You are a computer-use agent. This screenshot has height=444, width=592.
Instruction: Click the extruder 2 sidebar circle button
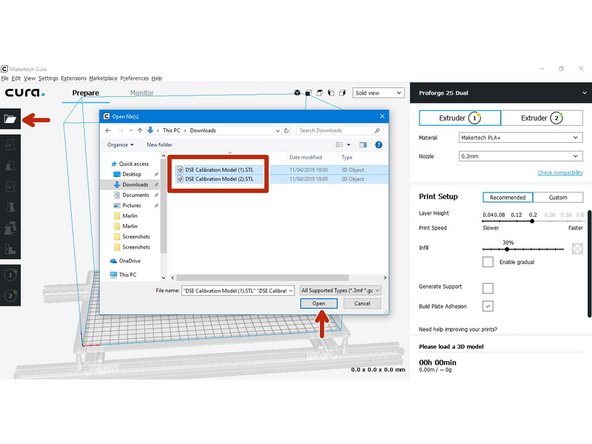tap(10, 295)
